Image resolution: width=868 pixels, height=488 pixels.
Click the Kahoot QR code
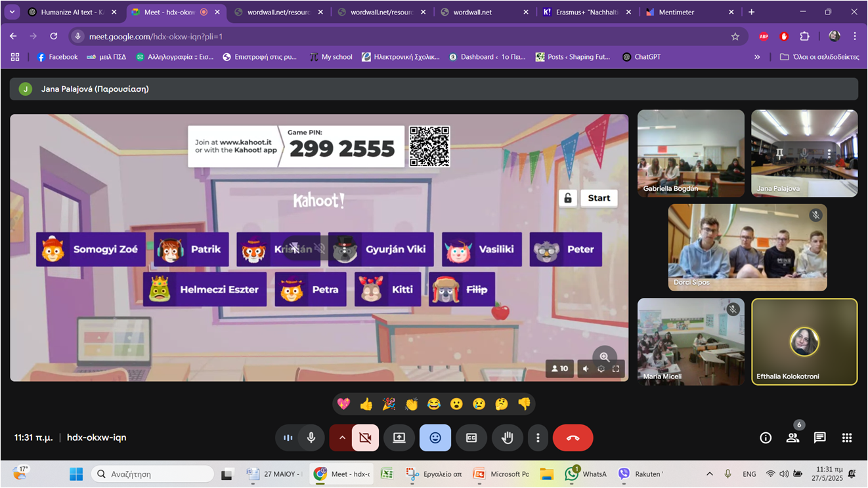click(x=429, y=146)
